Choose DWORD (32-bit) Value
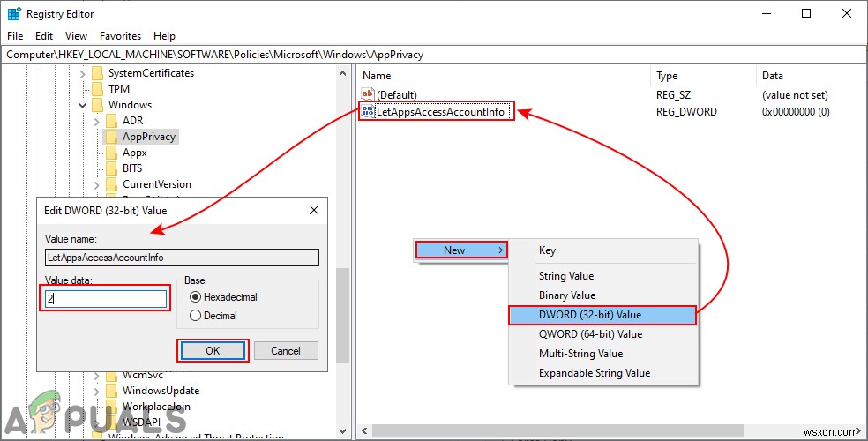 click(x=602, y=315)
